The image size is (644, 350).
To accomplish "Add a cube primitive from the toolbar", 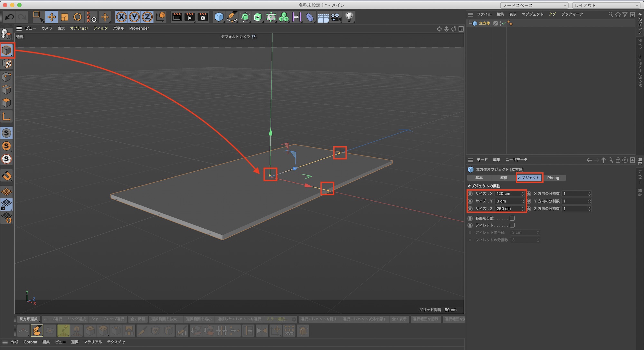I will (219, 17).
